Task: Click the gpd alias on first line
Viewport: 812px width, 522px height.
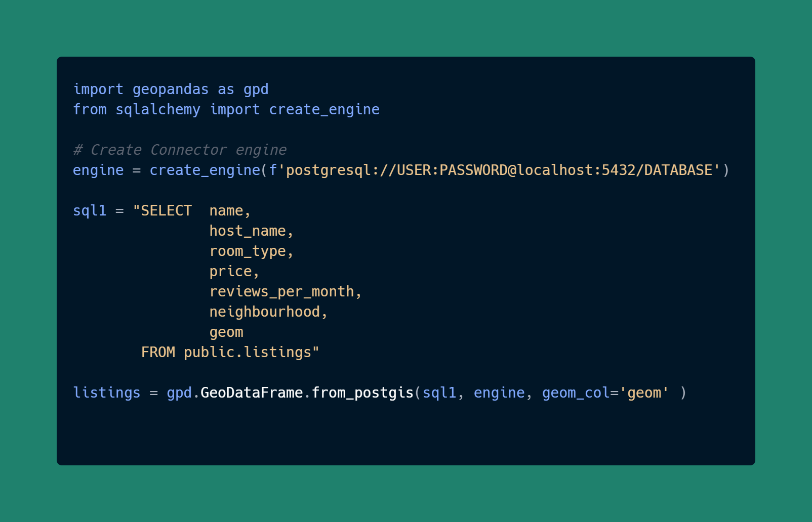Action: click(256, 90)
